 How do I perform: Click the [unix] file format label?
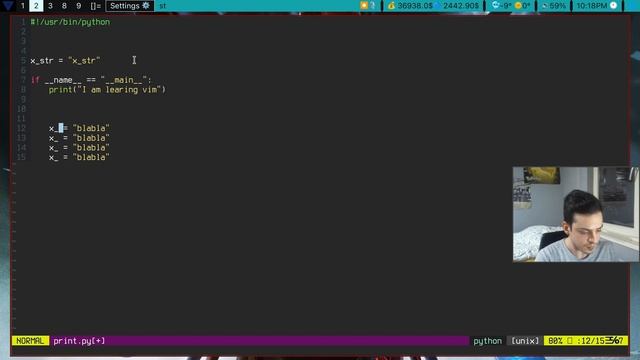525,341
